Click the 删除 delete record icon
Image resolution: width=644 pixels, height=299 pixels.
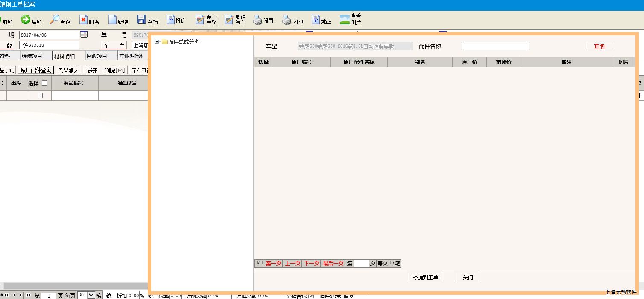click(x=83, y=20)
